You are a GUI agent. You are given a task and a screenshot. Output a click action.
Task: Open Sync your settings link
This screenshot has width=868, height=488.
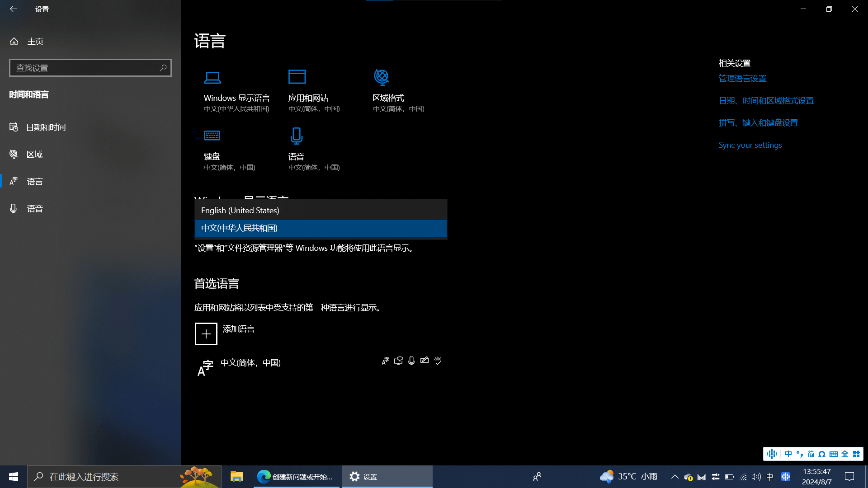point(750,145)
